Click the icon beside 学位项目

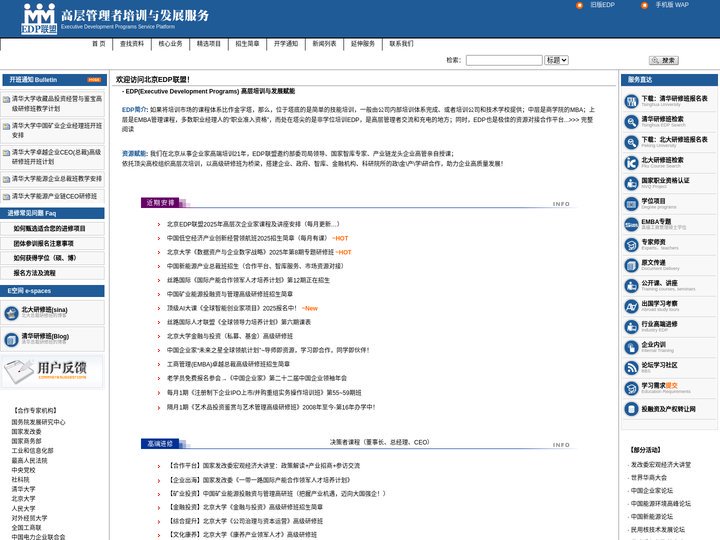[x=631, y=203]
